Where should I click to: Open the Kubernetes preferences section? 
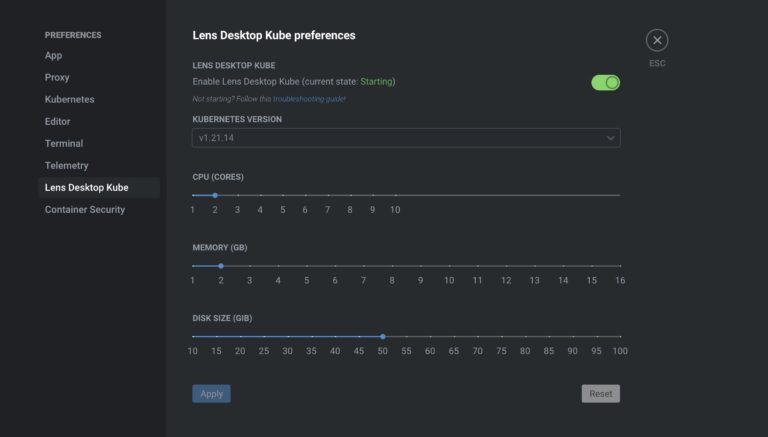pyautogui.click(x=70, y=99)
